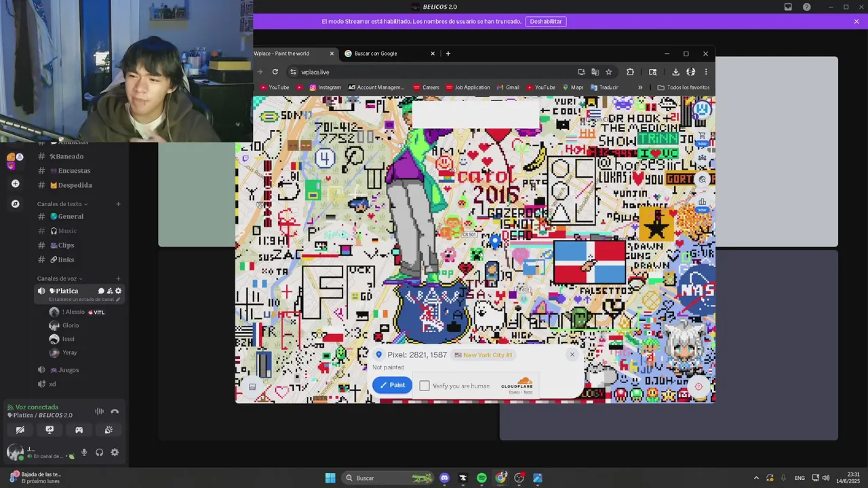Open Discord inbox icon in title bar

pos(788,7)
